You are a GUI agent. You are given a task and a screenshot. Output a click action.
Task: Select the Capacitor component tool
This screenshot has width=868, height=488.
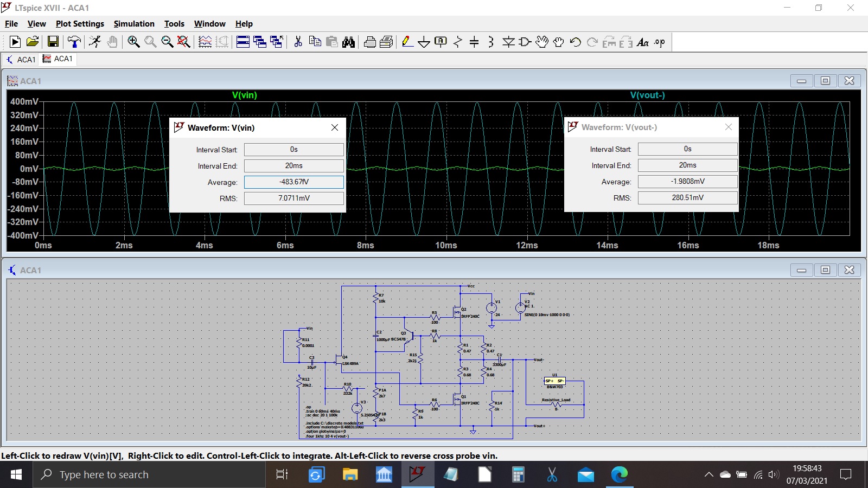pyautogui.click(x=474, y=42)
